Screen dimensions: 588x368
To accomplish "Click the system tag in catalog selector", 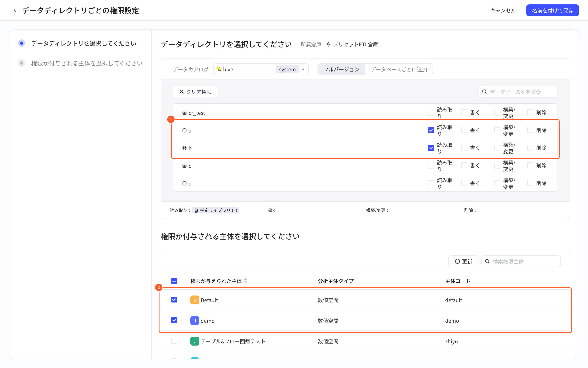I will pyautogui.click(x=287, y=69).
